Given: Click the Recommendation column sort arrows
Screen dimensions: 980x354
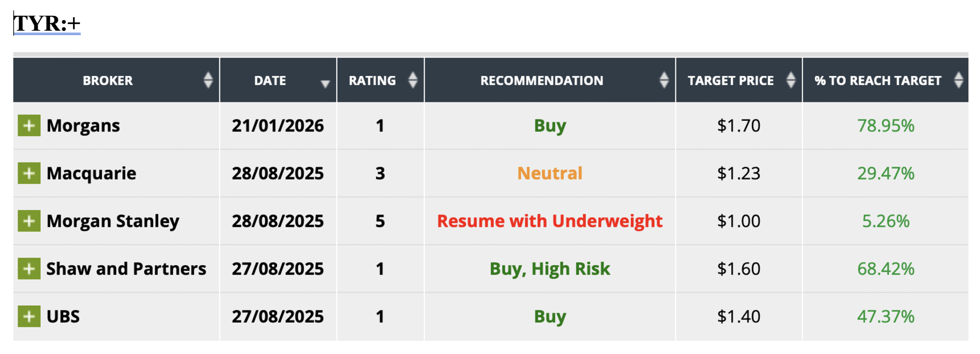Looking at the screenshot, I should pyautogui.click(x=664, y=80).
